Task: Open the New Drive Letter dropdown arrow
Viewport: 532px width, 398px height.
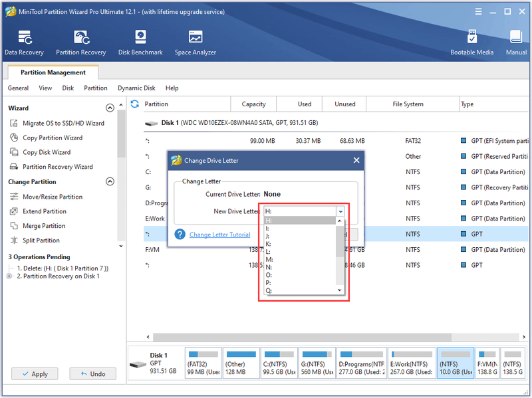Action: click(x=340, y=211)
